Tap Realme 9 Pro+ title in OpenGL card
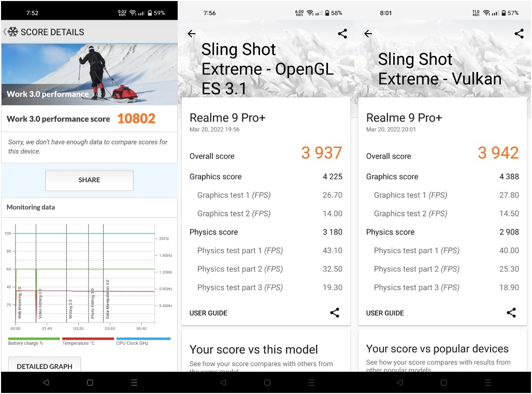Screen dimensions: 532x394 [x=227, y=118]
